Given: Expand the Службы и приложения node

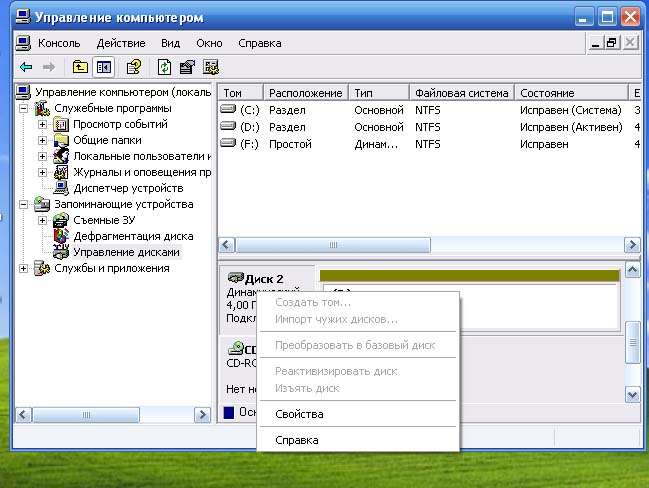Looking at the screenshot, I should click(24, 268).
